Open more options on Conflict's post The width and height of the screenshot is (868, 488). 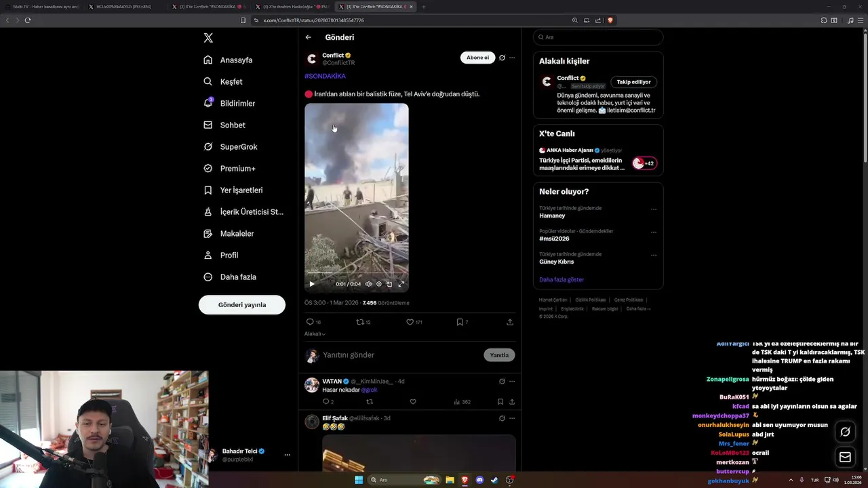(x=512, y=58)
